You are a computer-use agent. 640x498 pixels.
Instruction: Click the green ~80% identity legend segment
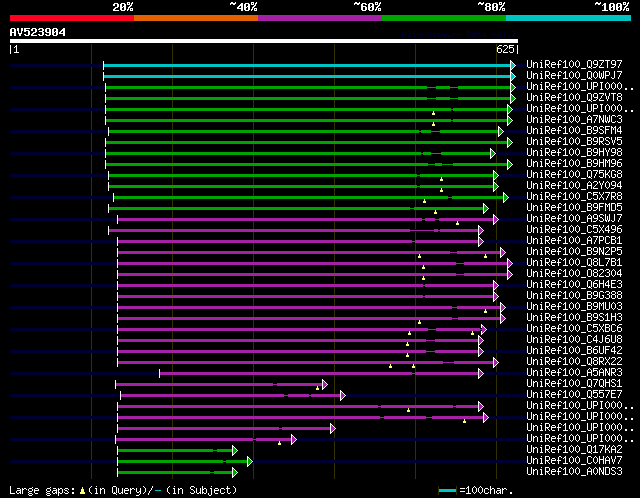point(444,18)
